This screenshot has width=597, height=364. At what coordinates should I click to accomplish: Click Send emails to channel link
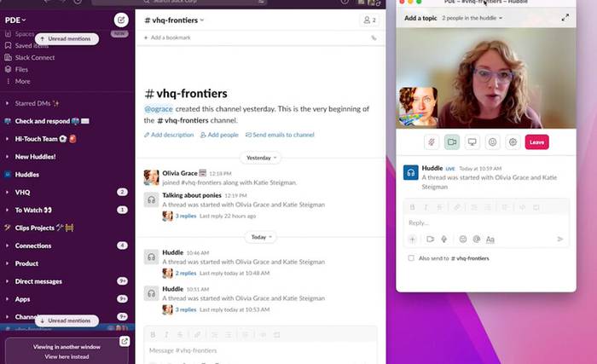click(280, 135)
